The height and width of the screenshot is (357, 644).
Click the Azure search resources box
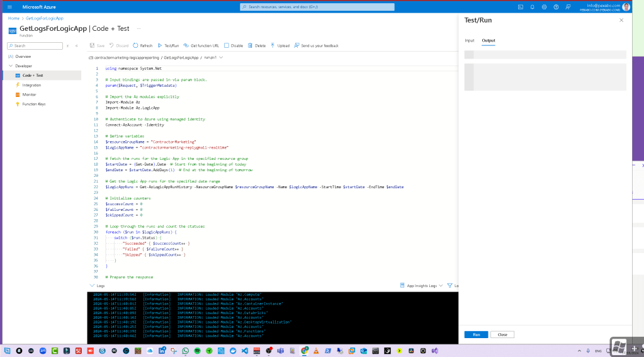point(317,7)
